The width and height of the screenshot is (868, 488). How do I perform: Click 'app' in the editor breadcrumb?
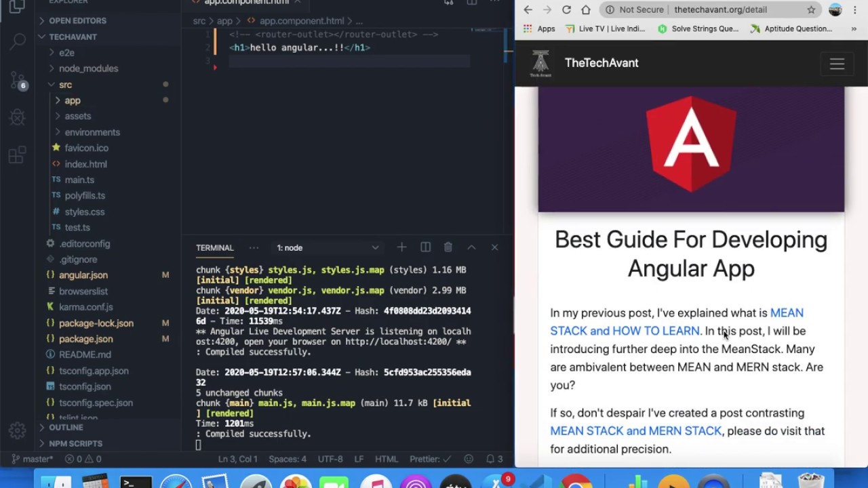coord(224,21)
